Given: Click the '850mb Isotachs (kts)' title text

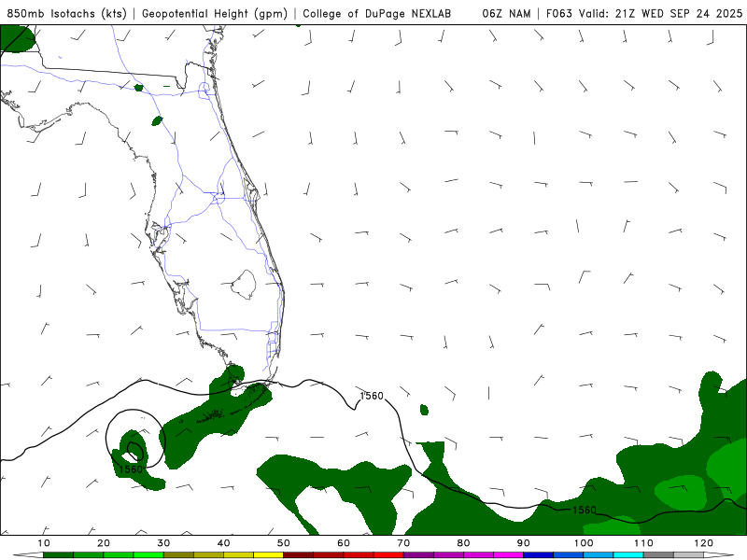Looking at the screenshot, I should pyautogui.click(x=66, y=13).
